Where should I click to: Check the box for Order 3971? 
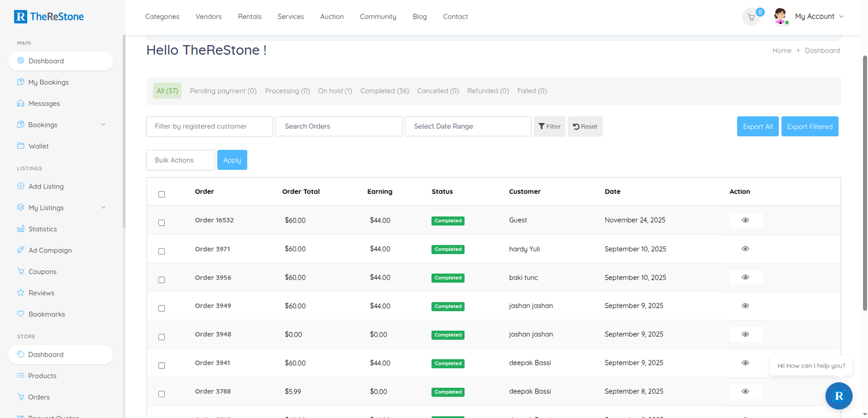click(x=162, y=251)
